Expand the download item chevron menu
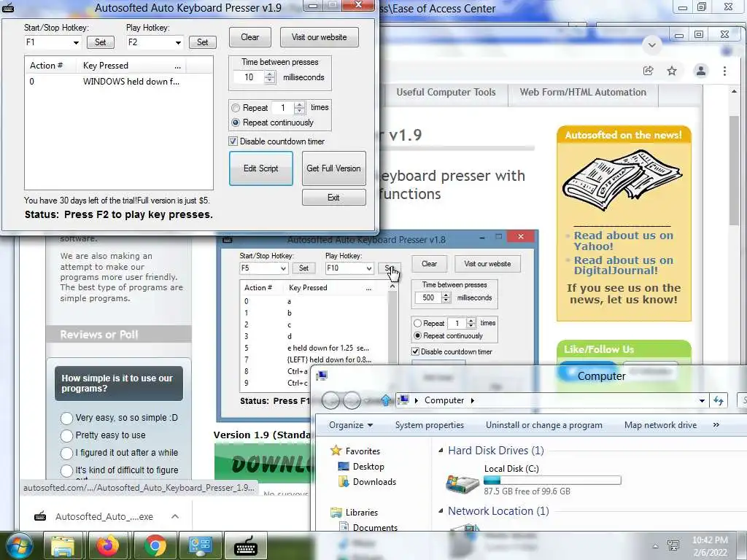Image resolution: width=747 pixels, height=560 pixels. (175, 517)
